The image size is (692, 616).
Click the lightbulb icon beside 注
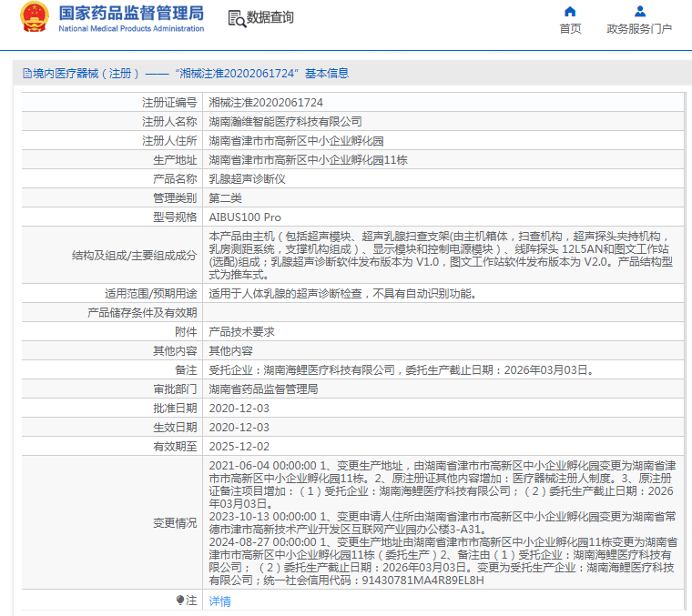point(179,601)
